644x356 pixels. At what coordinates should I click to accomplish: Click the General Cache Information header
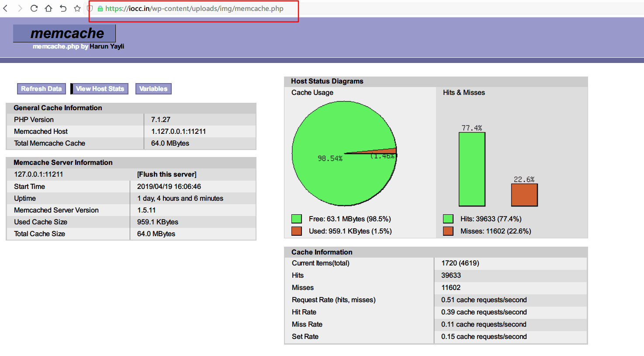pos(58,108)
